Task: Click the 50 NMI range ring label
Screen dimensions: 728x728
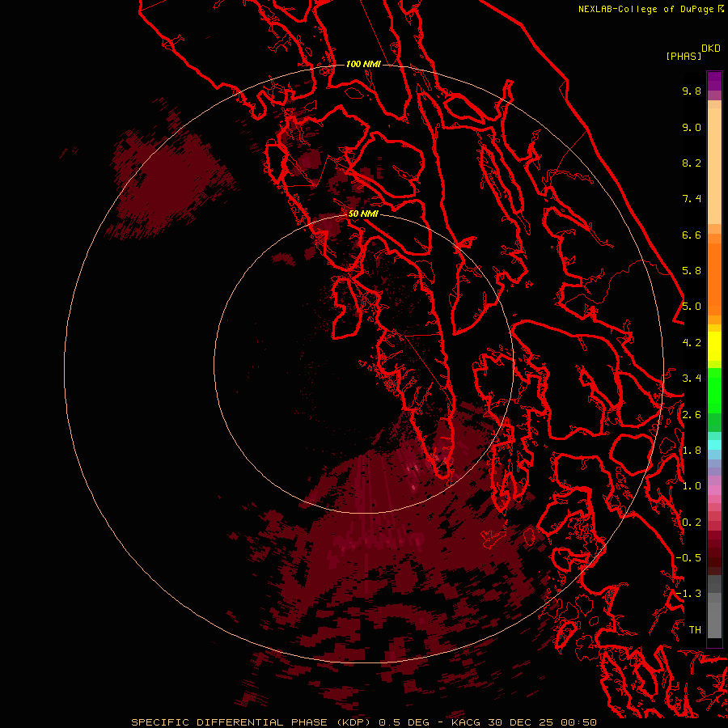Action: 363,214
